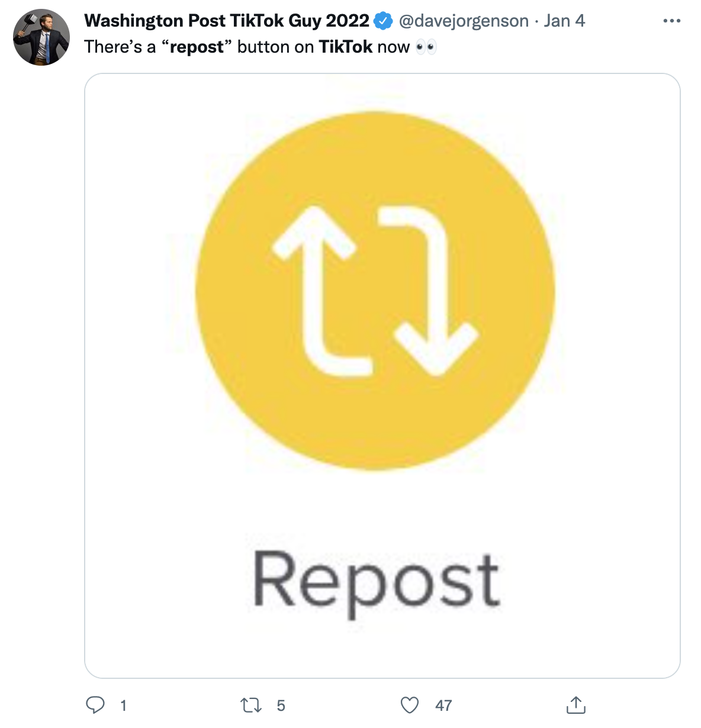This screenshot has height=728, width=701.
Task: Click the retweet count number 5
Action: [x=281, y=705]
